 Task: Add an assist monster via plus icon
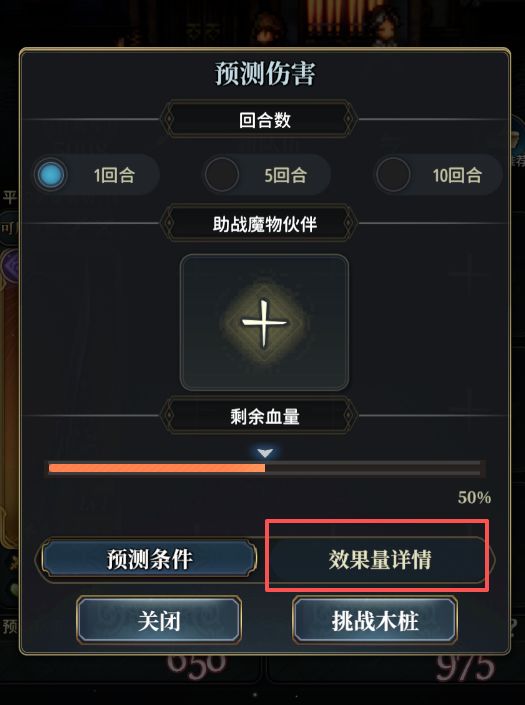coord(264,322)
